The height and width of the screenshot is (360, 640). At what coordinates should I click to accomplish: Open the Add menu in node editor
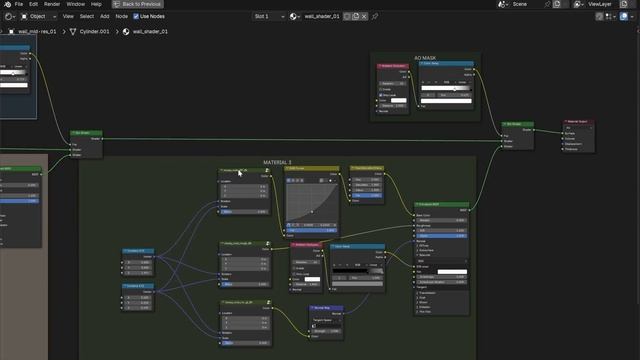coord(104,16)
